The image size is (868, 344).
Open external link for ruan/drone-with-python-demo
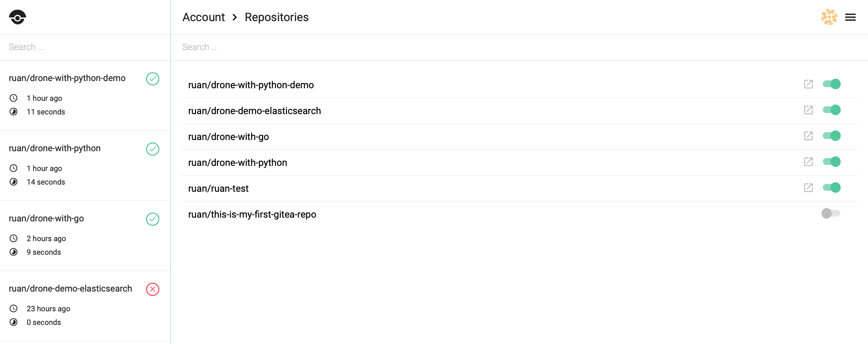pos(808,84)
